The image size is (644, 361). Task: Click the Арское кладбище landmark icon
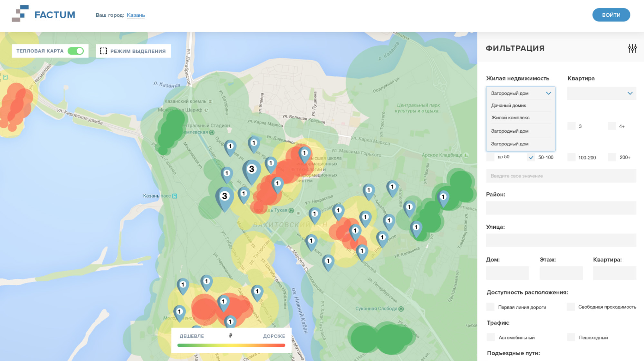[466, 155]
